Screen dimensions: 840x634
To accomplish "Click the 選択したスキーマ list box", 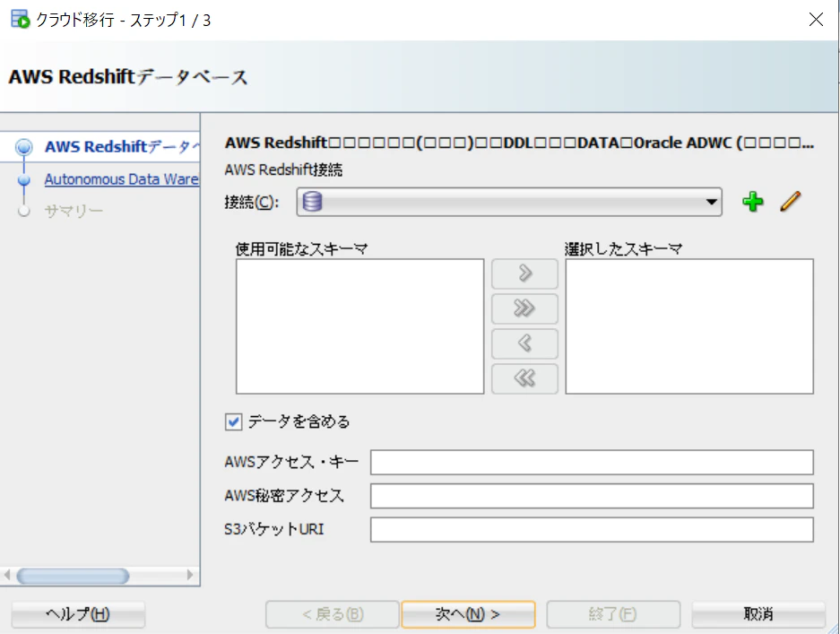I will pos(689,326).
